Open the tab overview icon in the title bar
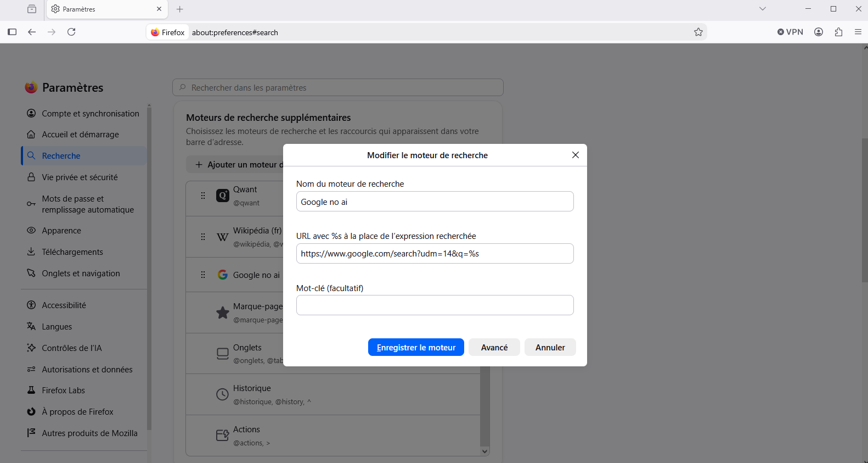Viewport: 868px width, 463px height. tap(32, 9)
